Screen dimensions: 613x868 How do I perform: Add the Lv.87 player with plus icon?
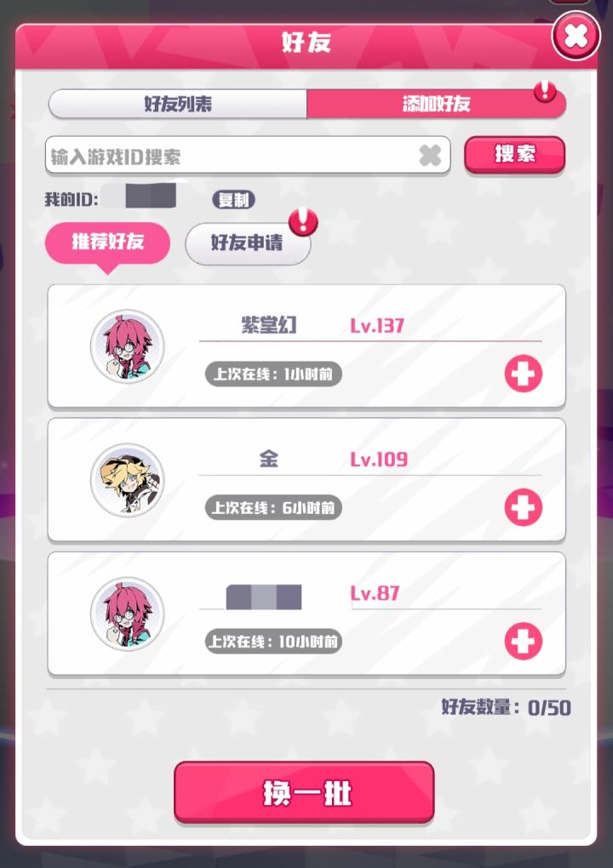click(x=523, y=641)
